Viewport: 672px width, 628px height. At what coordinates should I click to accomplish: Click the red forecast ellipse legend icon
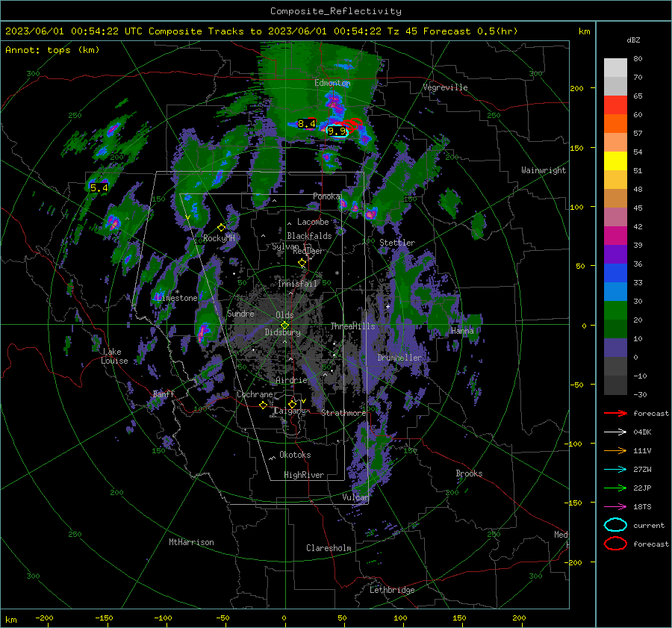(615, 544)
